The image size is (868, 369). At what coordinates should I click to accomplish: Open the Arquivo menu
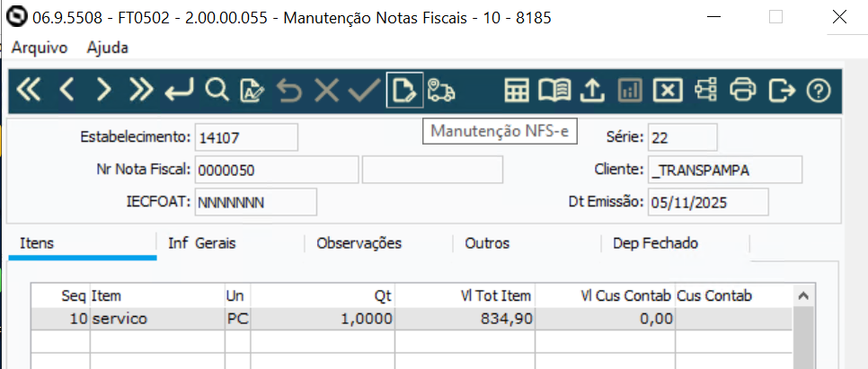pos(39,48)
